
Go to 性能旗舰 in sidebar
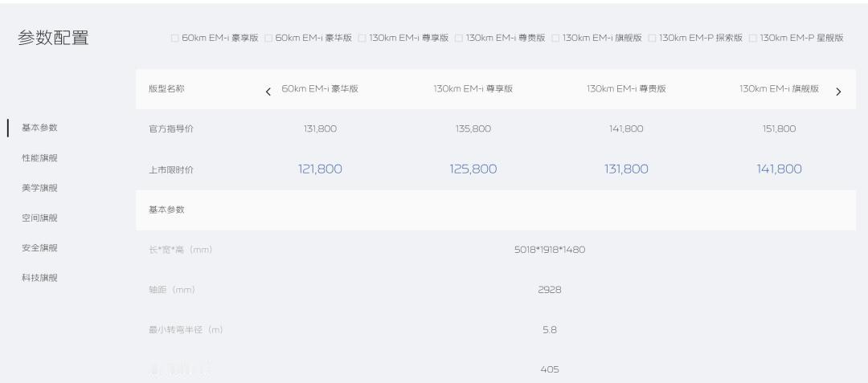coord(39,157)
